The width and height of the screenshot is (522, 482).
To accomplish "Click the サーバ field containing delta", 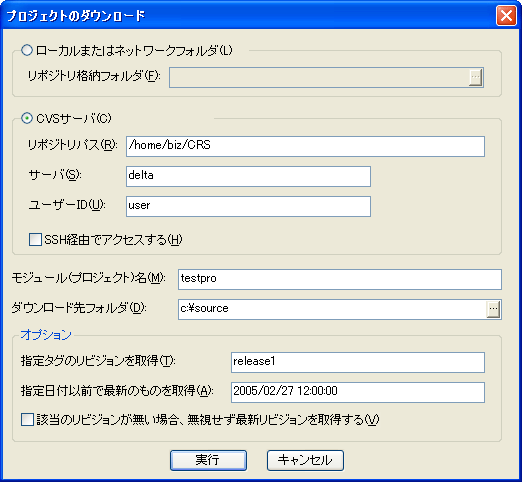I will (x=248, y=176).
